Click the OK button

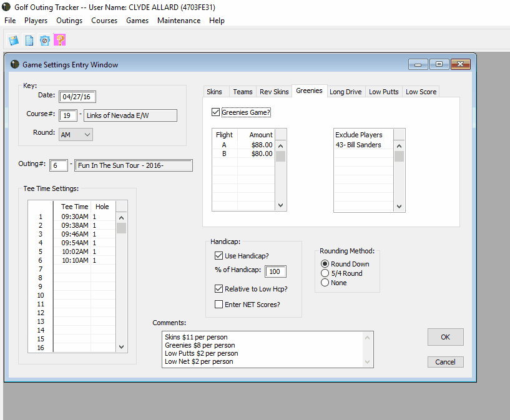click(445, 337)
